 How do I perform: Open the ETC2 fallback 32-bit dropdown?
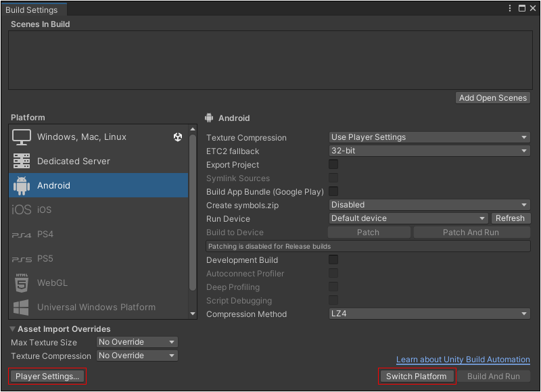[429, 151]
